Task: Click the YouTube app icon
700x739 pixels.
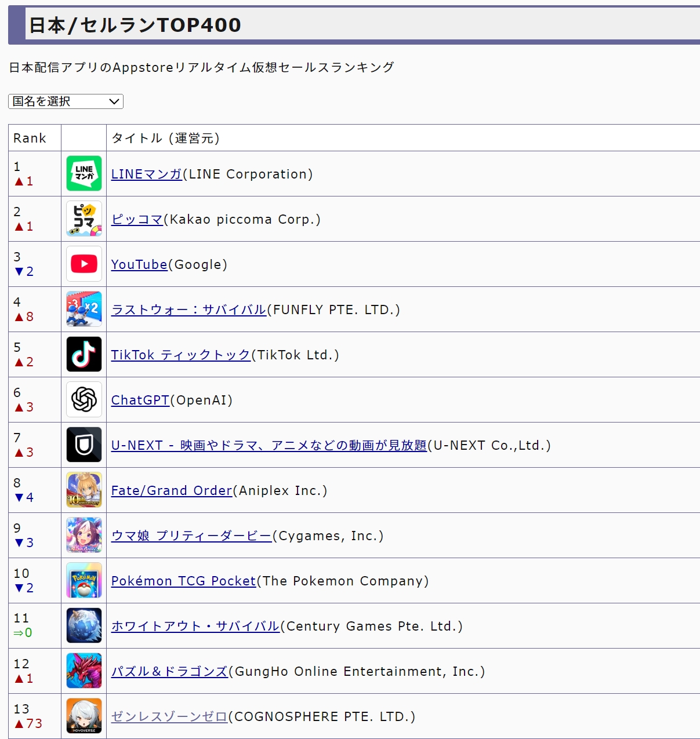Action: tap(84, 264)
